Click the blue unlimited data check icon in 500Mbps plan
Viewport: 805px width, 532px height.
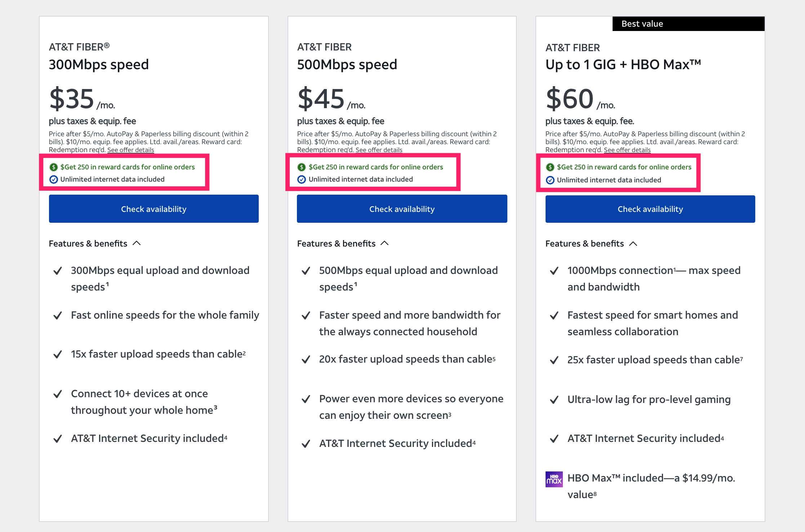click(x=302, y=179)
